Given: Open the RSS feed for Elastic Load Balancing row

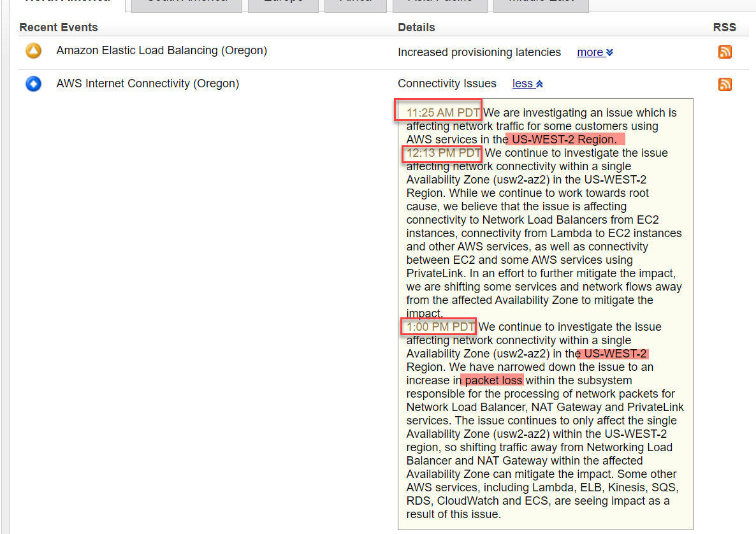Looking at the screenshot, I should click(725, 52).
